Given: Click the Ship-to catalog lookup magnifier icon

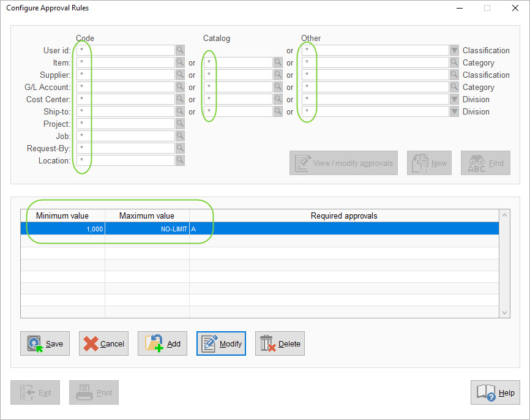Looking at the screenshot, I should (x=277, y=111).
